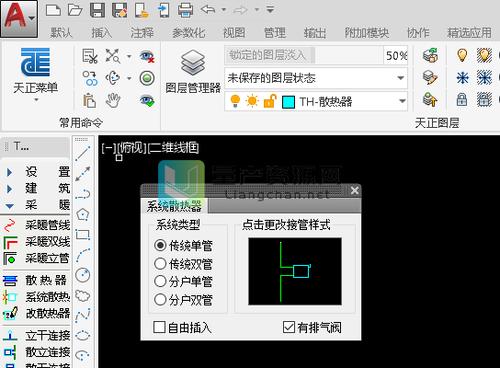Open the 视图 ribbon tab

[x=234, y=33]
